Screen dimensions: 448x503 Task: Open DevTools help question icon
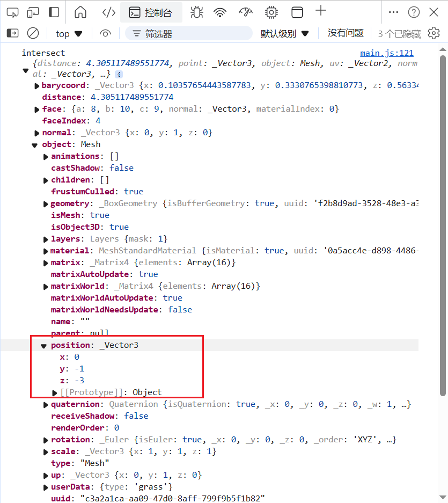[x=414, y=12]
